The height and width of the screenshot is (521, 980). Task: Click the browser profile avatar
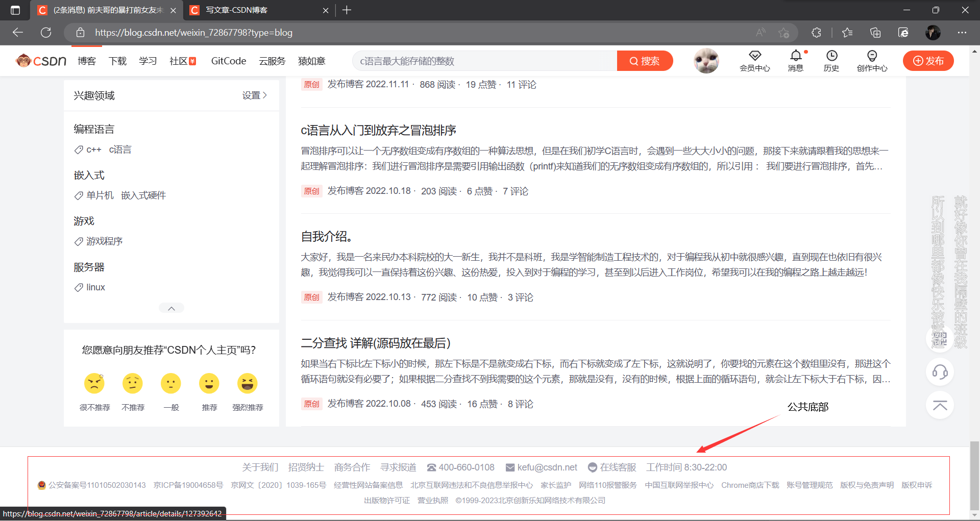click(x=933, y=33)
